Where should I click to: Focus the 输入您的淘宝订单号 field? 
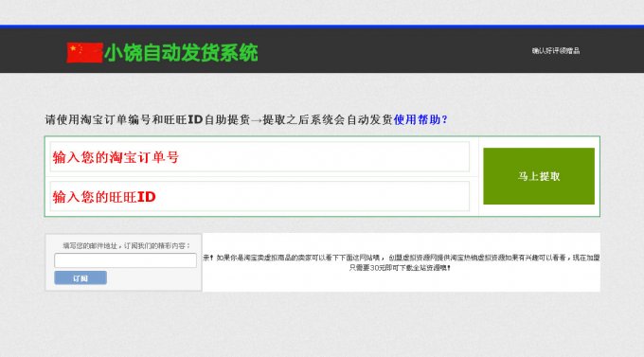259,157
